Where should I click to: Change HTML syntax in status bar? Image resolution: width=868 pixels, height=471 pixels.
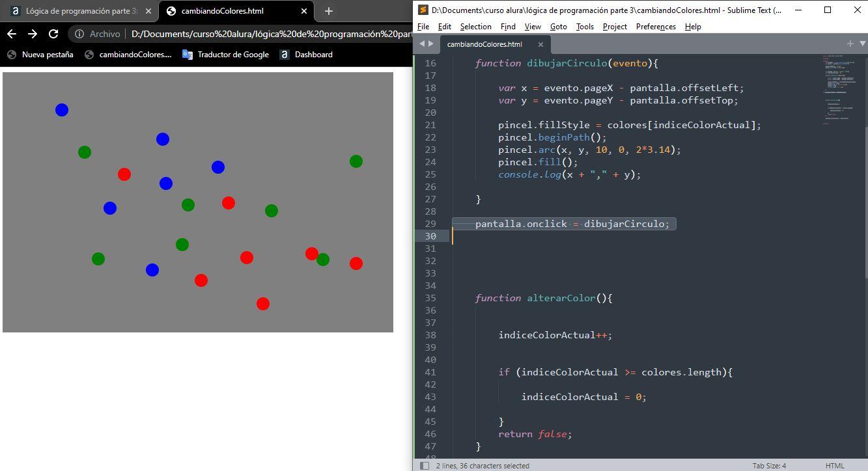[x=834, y=466]
